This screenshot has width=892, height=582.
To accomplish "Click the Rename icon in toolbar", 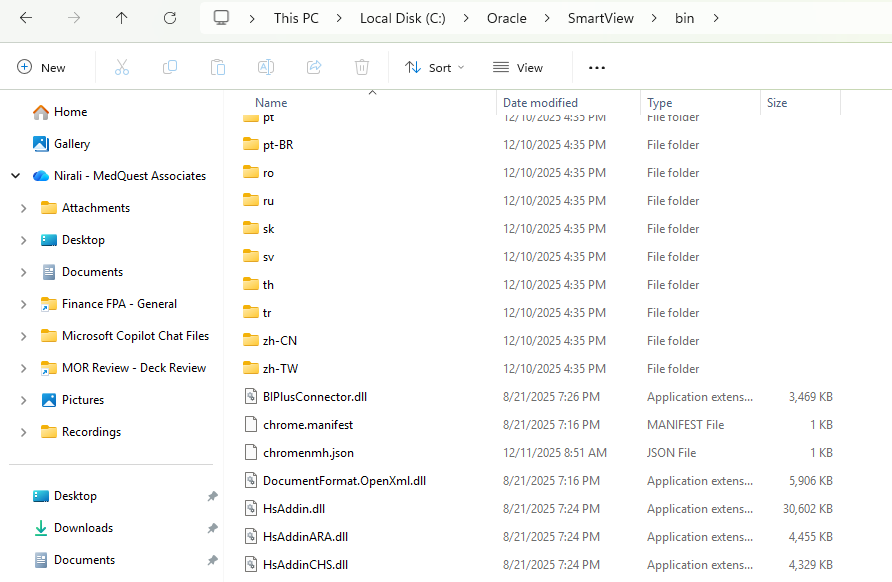I will [266, 67].
